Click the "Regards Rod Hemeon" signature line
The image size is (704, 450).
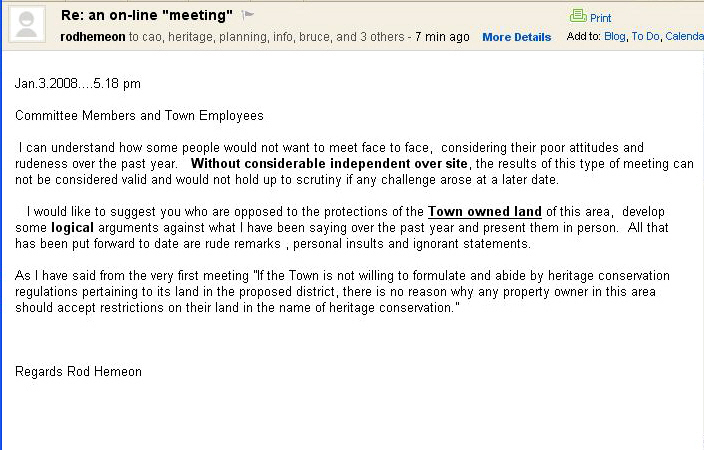coord(78,372)
